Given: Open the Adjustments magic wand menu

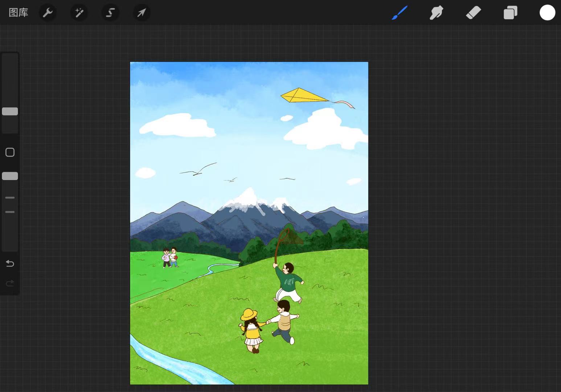Looking at the screenshot, I should pos(79,13).
